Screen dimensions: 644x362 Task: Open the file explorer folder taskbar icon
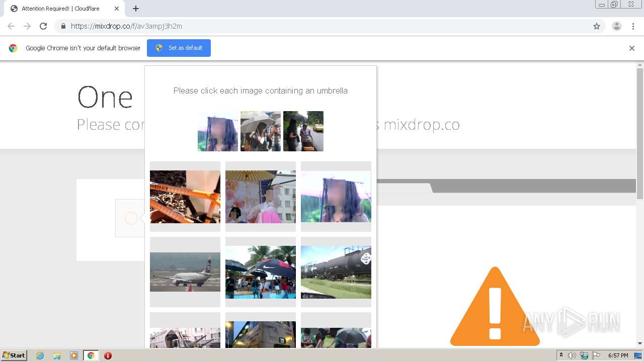coord(57,355)
